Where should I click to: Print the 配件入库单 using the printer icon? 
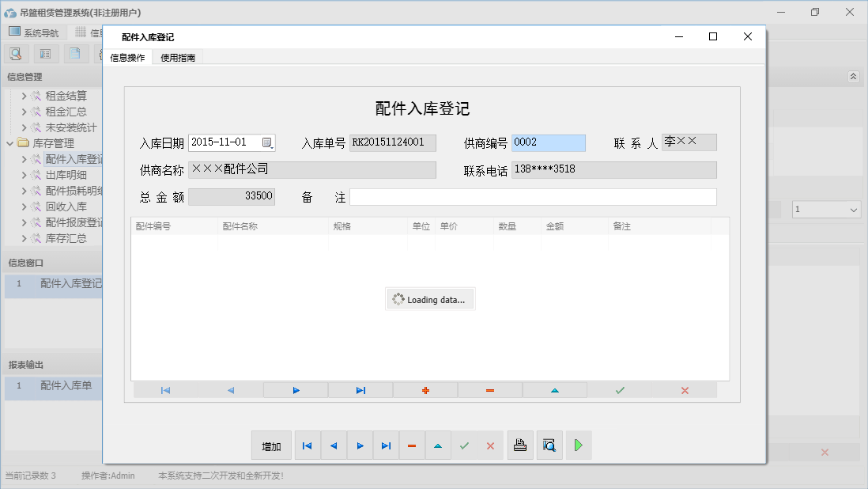[x=520, y=445]
